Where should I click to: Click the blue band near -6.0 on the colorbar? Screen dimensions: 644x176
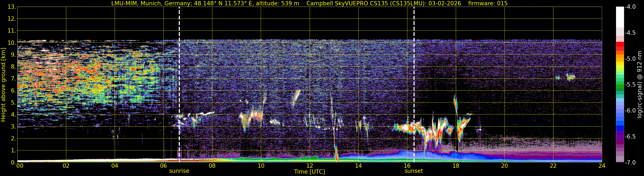620,111
